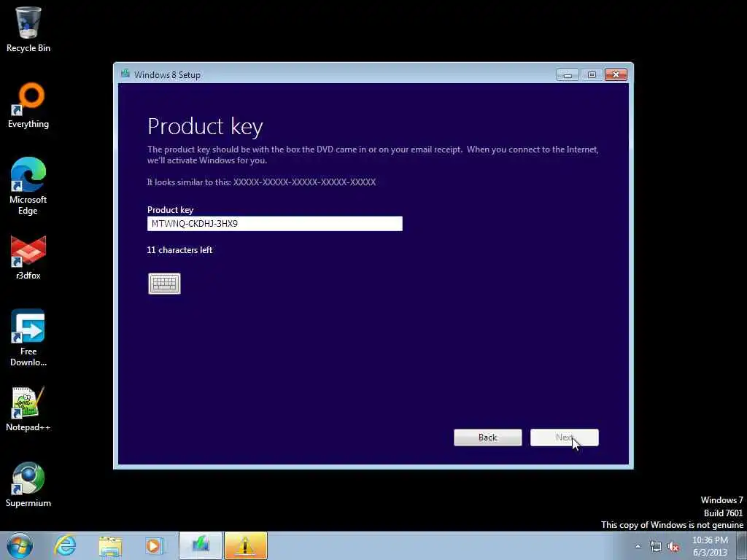Minimize the Windows 8 Setup window
The width and height of the screenshot is (747, 560).
pyautogui.click(x=568, y=75)
